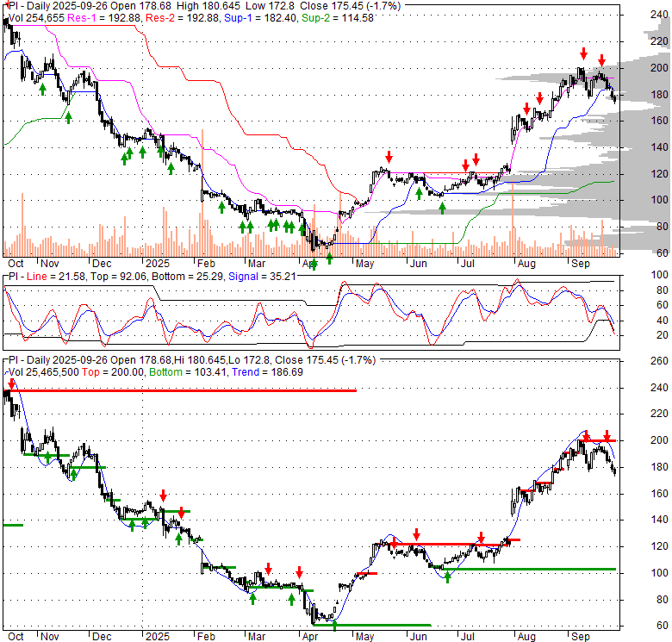Screen dimensions: 672x642
Task: Select the Top = 200.00 label
Action: click(113, 372)
